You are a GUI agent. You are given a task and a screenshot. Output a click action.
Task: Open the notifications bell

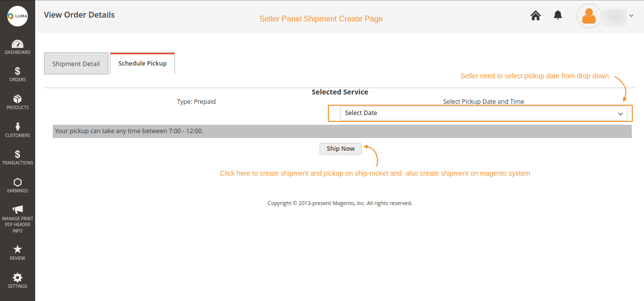tap(558, 15)
